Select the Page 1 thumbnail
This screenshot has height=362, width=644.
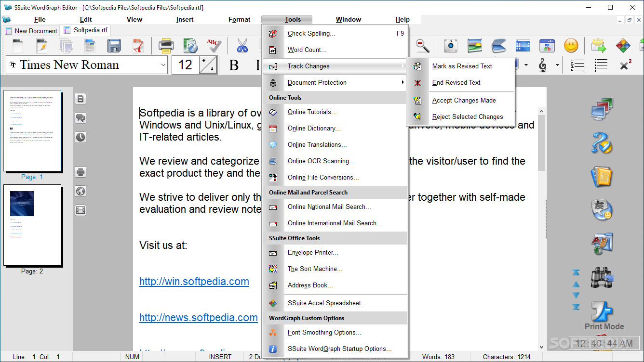pos(32,131)
